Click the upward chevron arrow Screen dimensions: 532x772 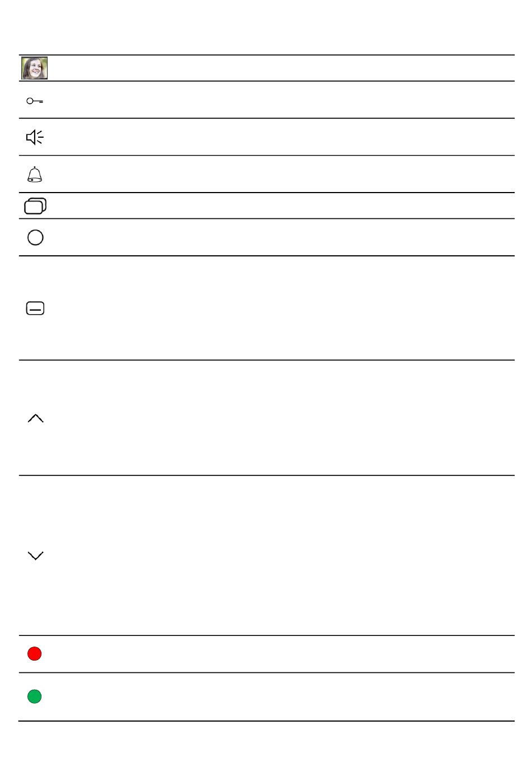(x=35, y=418)
